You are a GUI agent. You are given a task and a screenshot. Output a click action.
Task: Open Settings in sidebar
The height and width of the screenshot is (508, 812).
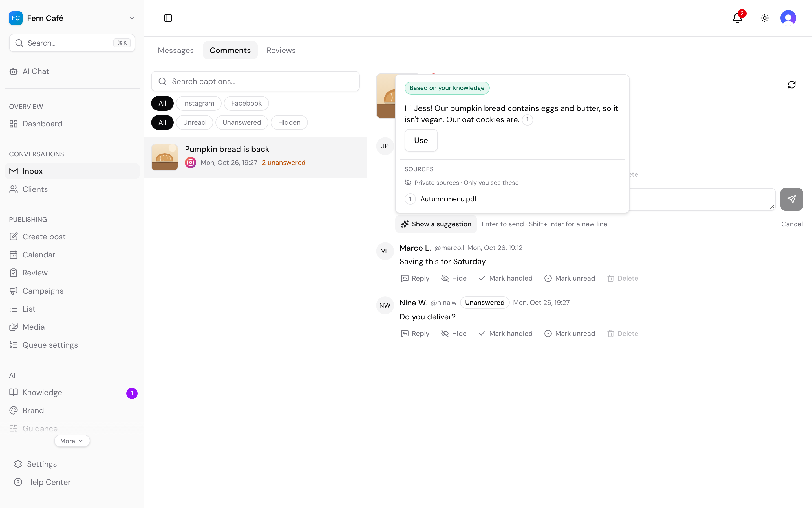[72, 464]
